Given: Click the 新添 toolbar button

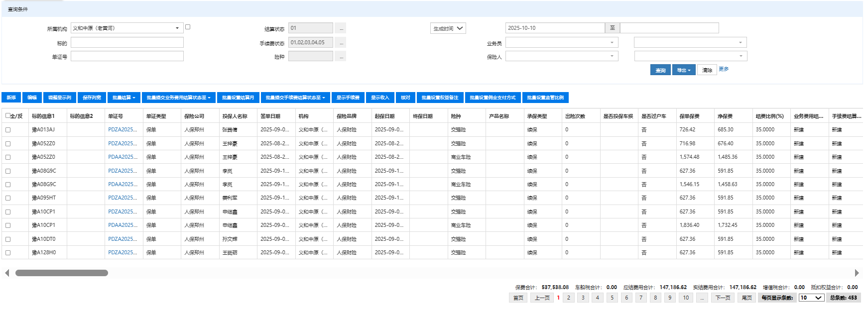Looking at the screenshot, I should pos(11,98).
